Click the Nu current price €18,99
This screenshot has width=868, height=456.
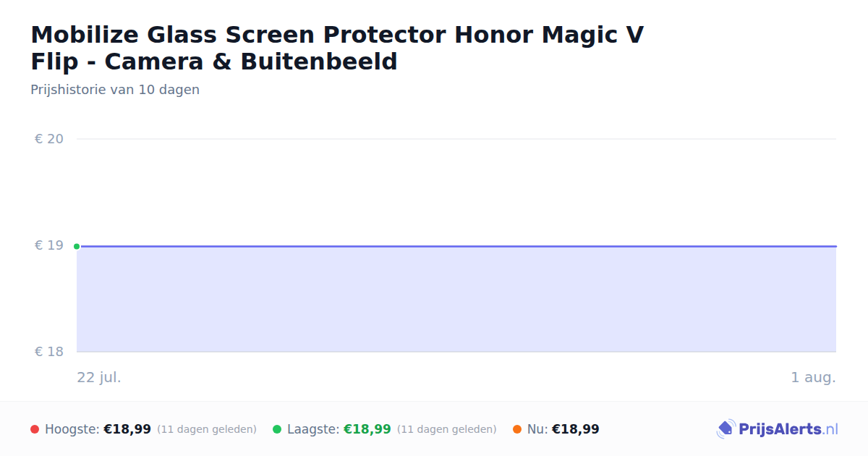(x=576, y=429)
